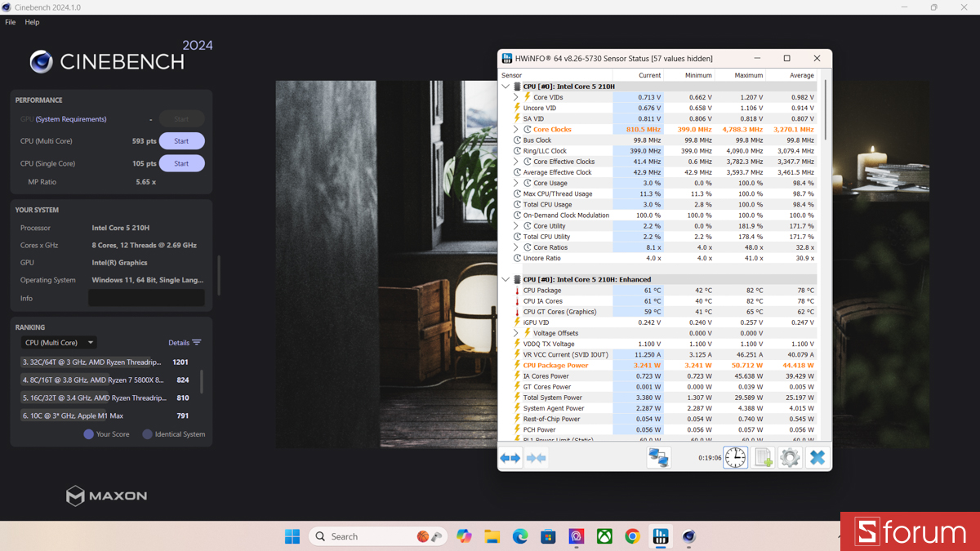Open HWiNFO sensor settings with the gear icon
The height and width of the screenshot is (551, 980).
(789, 457)
